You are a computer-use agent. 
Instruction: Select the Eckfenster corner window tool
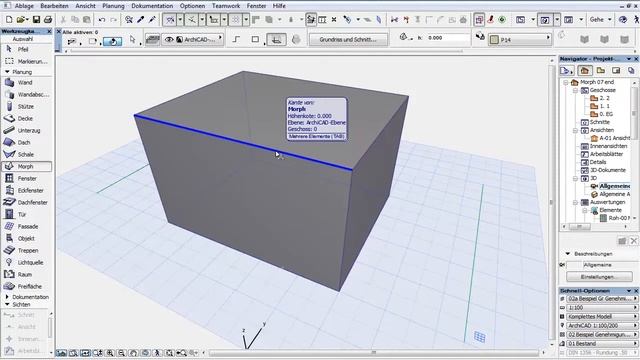pyautogui.click(x=26, y=191)
